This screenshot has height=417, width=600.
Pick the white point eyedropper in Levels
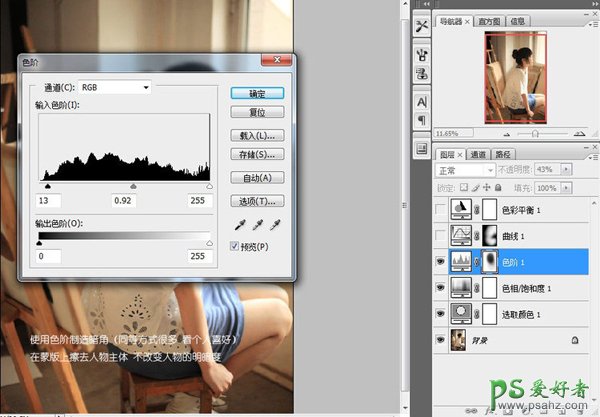tap(272, 225)
